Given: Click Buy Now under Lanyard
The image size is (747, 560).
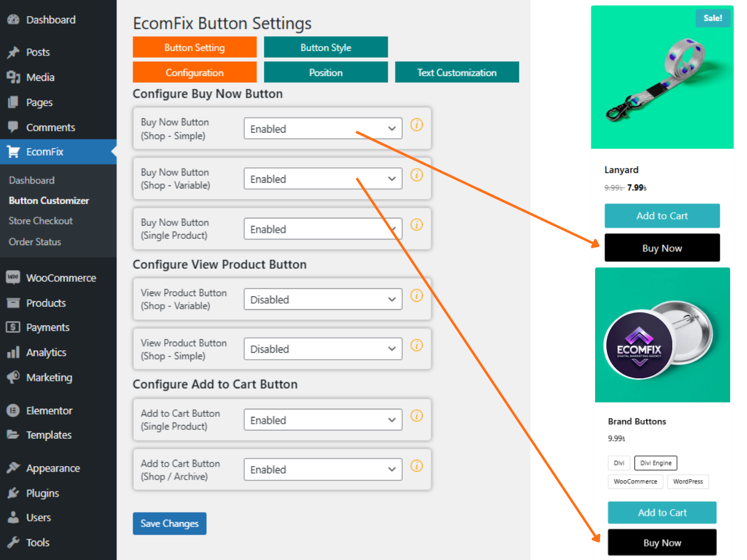Looking at the screenshot, I should coord(662,248).
